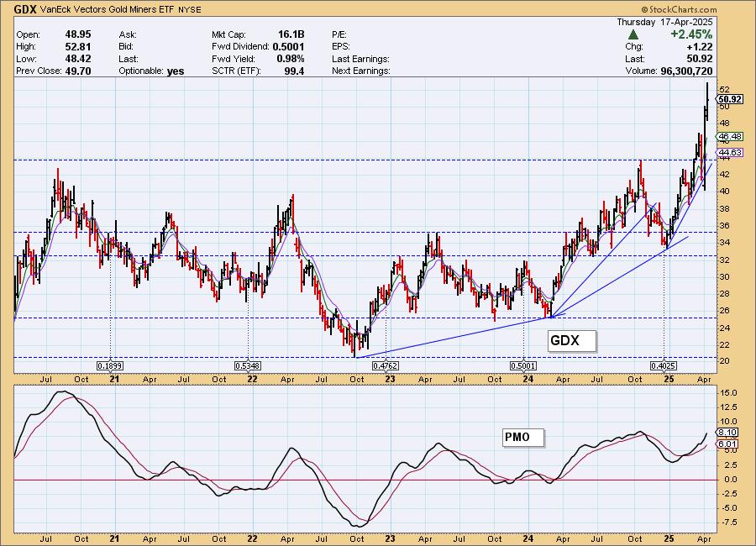Select the High value 52.81
Screen dimensions: 756x546
pyautogui.click(x=78, y=47)
